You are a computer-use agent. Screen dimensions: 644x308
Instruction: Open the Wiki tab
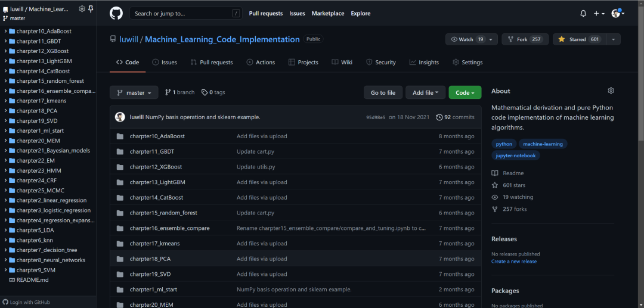342,63
